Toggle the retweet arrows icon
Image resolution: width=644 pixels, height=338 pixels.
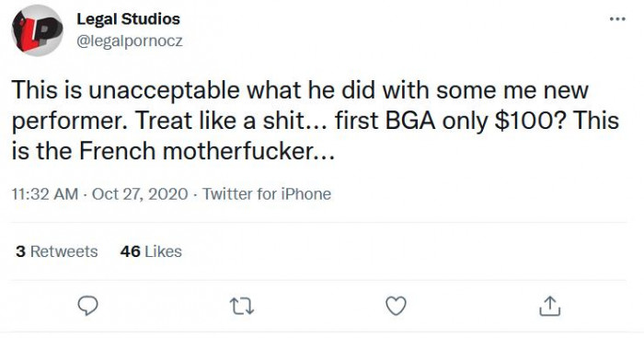(x=242, y=307)
